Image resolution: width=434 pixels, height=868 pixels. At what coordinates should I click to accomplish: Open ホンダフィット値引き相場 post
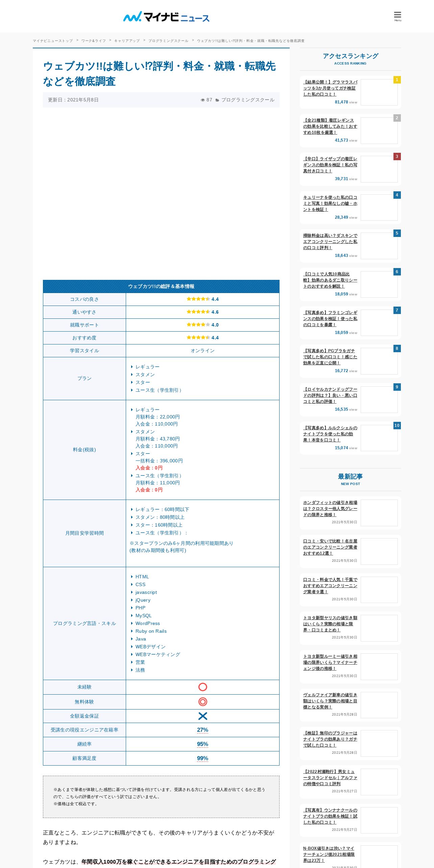[x=330, y=509]
